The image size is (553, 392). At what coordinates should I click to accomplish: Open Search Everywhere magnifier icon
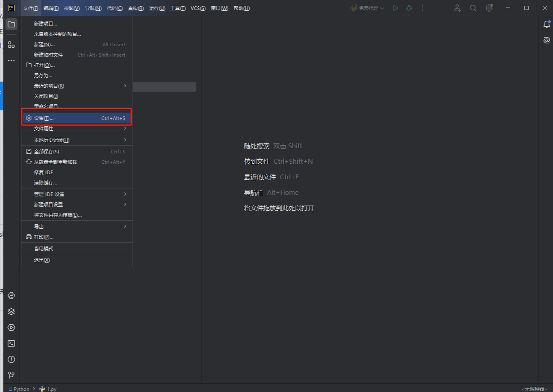pos(473,8)
